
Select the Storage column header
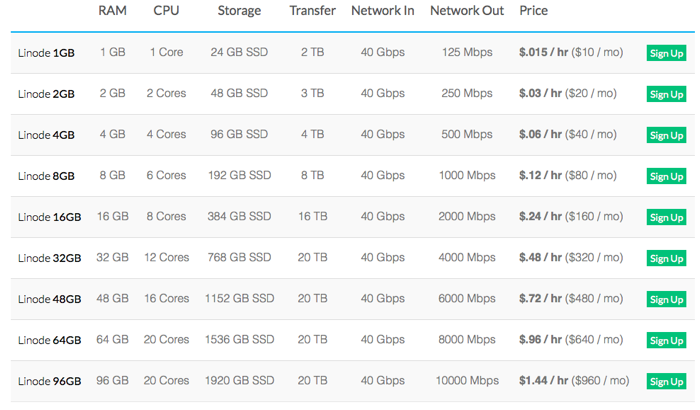click(239, 11)
